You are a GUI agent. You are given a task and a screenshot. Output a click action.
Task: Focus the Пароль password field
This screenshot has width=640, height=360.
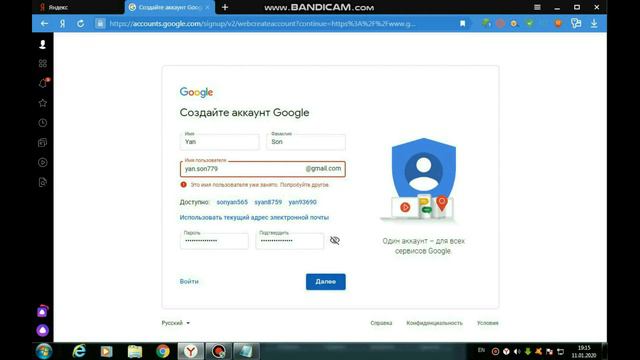point(214,241)
